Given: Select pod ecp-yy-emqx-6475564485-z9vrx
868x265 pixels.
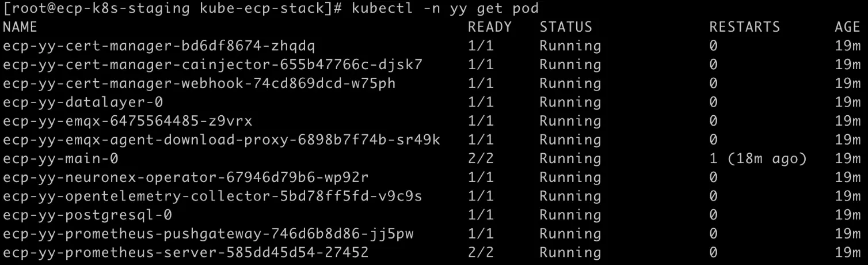Looking at the screenshot, I should click(x=127, y=121).
